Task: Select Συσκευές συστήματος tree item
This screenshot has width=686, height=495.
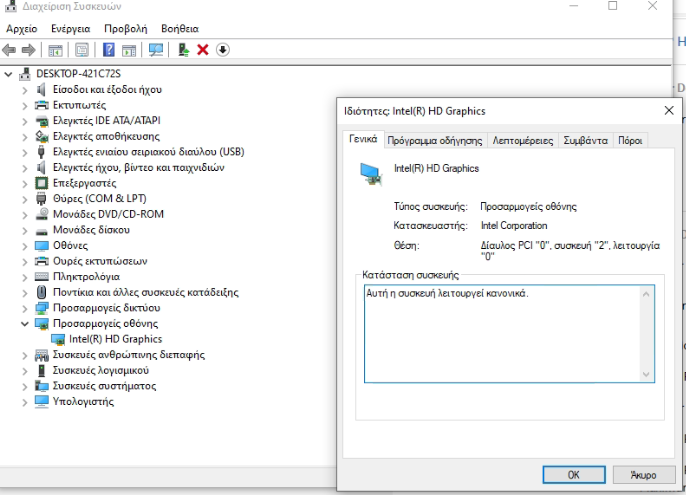Action: [x=104, y=386]
